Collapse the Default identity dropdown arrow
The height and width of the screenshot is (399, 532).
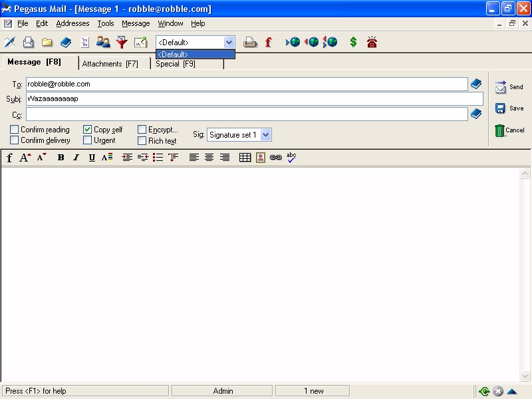point(229,43)
